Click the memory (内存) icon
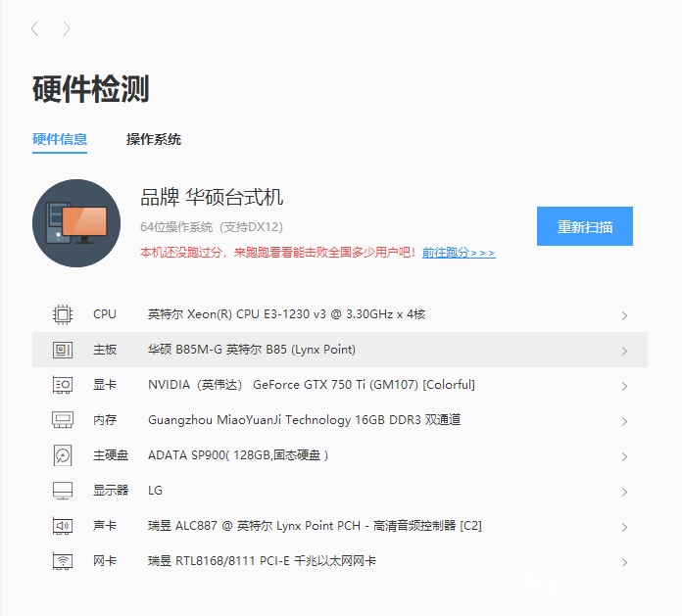 click(63, 420)
